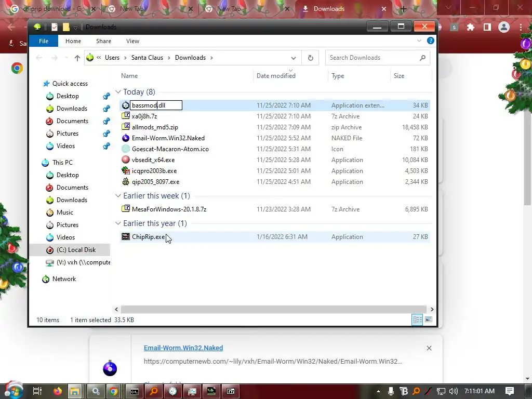Select Email-Worm.Win32.Naked file icon
The height and width of the screenshot is (399, 532).
126,138
